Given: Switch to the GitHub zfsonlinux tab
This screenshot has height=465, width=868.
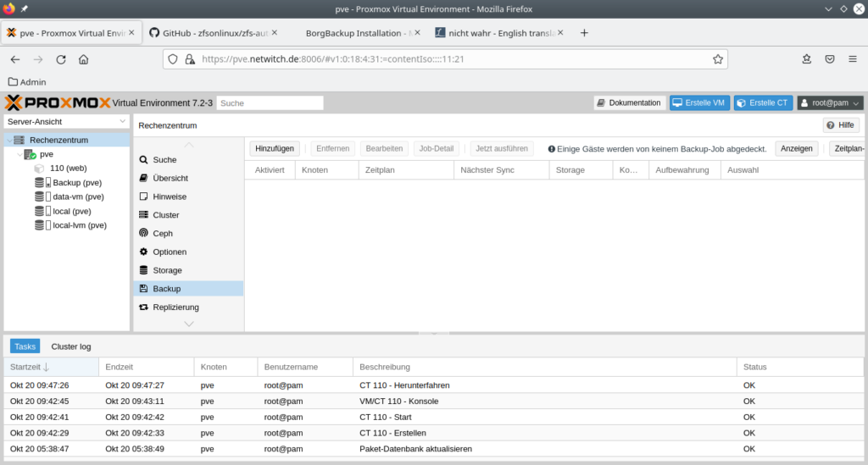Looking at the screenshot, I should tap(213, 33).
